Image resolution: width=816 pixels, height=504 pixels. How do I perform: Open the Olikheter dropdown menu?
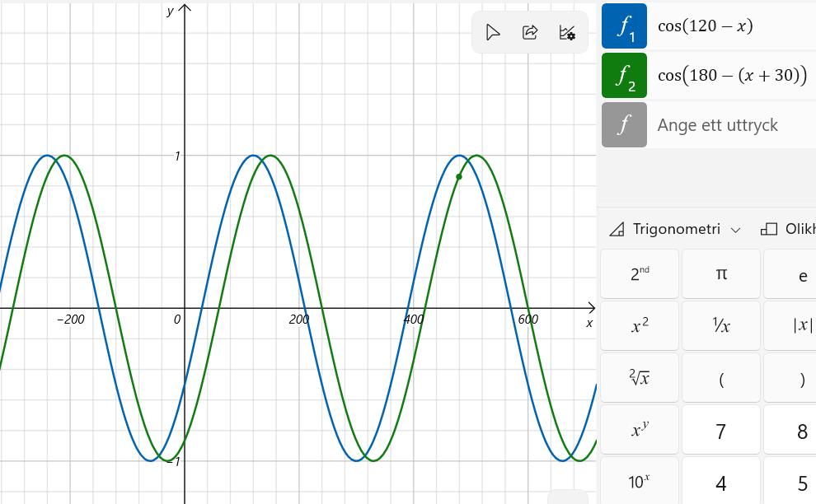pos(787,229)
